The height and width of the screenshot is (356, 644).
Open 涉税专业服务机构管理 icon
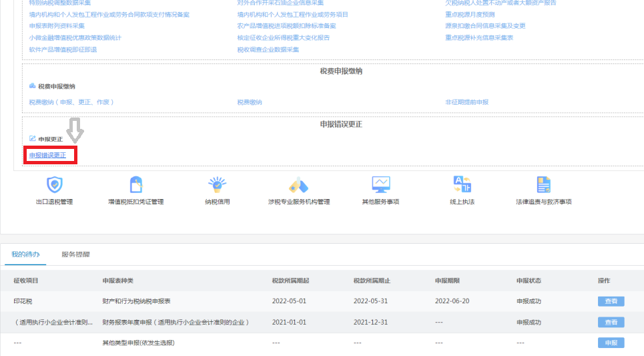point(298,184)
